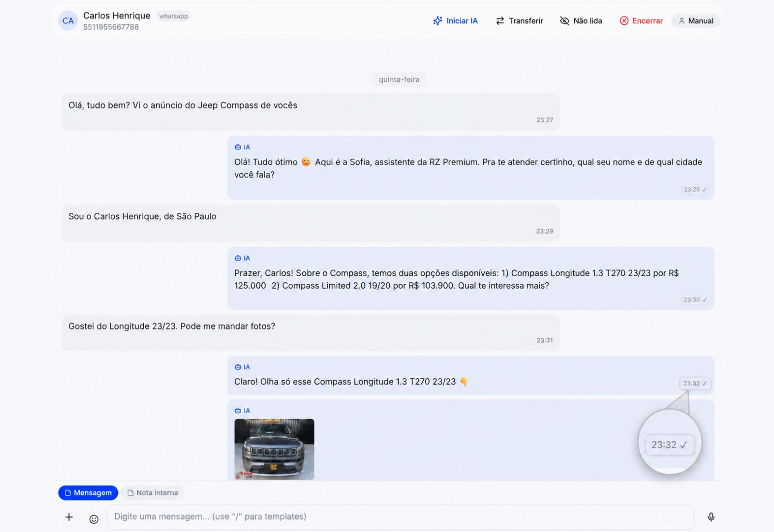The height and width of the screenshot is (532, 774).
Task: Click the person icon on Manual badge
Action: click(x=682, y=21)
